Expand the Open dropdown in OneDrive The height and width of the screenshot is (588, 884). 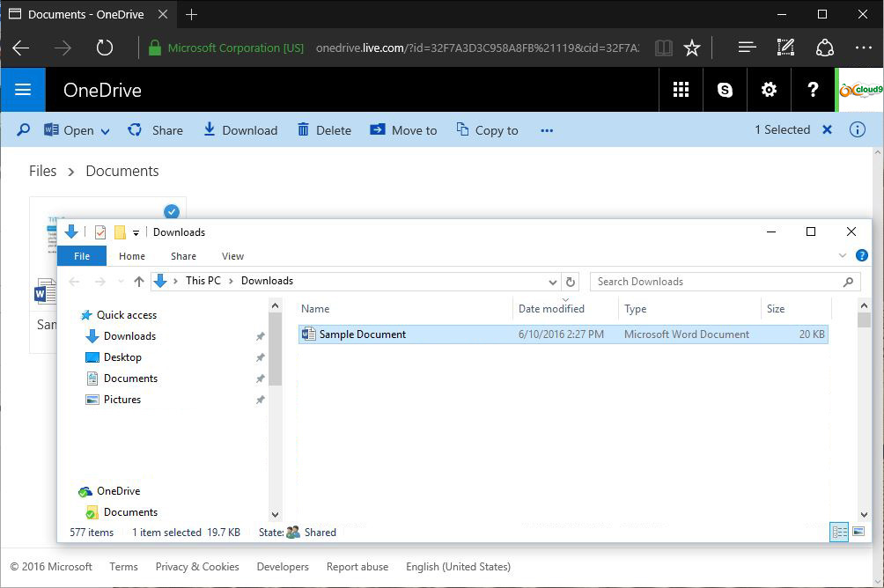106,131
